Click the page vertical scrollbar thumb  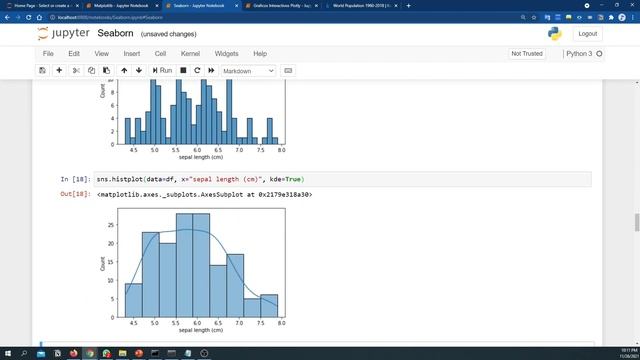[637, 222]
